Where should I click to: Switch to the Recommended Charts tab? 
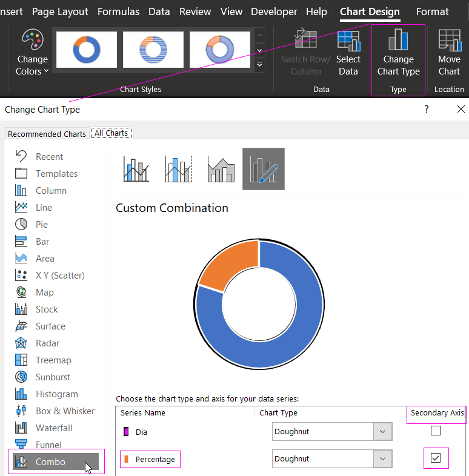(x=47, y=134)
